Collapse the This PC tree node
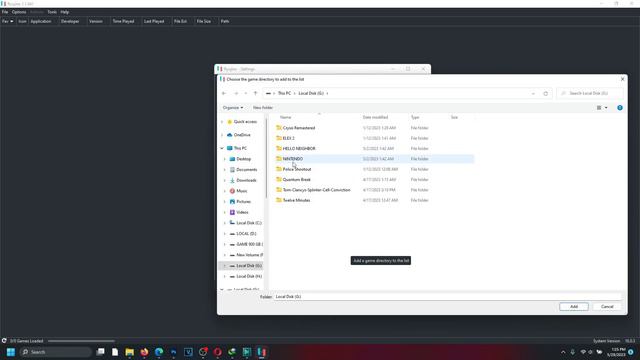The width and height of the screenshot is (640, 360). click(222, 148)
